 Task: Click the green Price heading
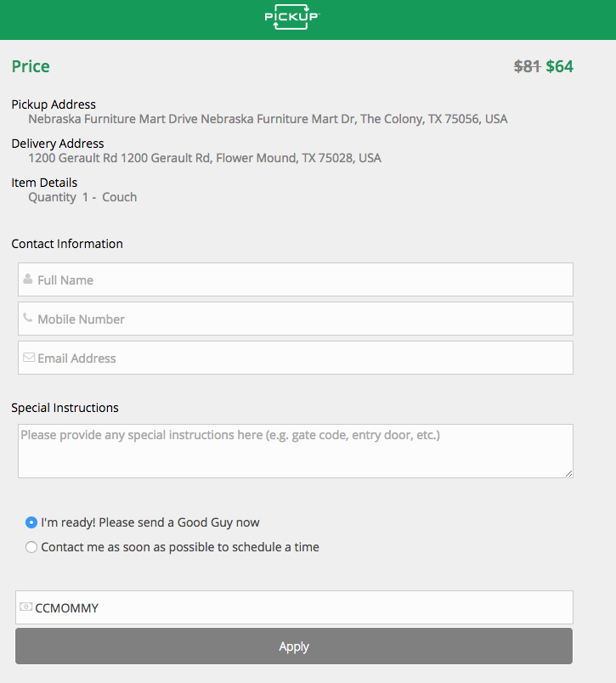pos(31,66)
